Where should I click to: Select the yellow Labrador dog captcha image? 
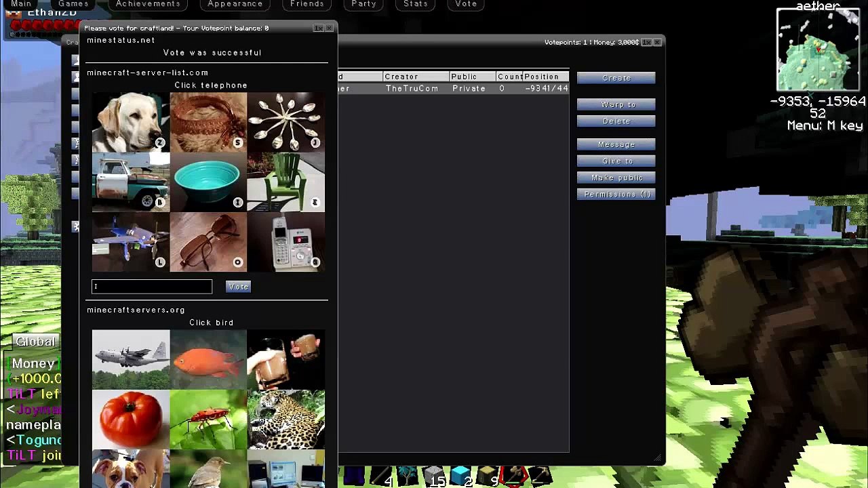(x=131, y=122)
